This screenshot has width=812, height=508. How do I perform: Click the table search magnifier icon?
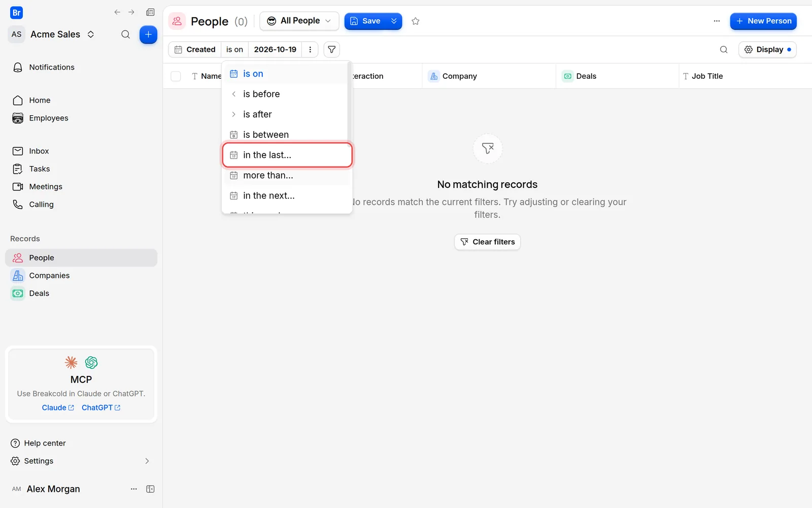click(x=724, y=49)
